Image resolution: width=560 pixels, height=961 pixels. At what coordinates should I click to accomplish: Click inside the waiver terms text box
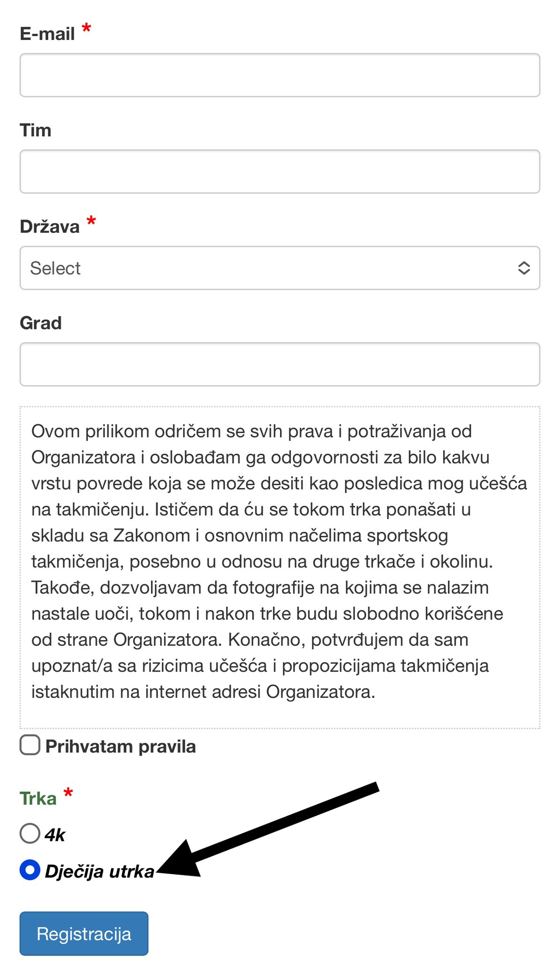(280, 563)
